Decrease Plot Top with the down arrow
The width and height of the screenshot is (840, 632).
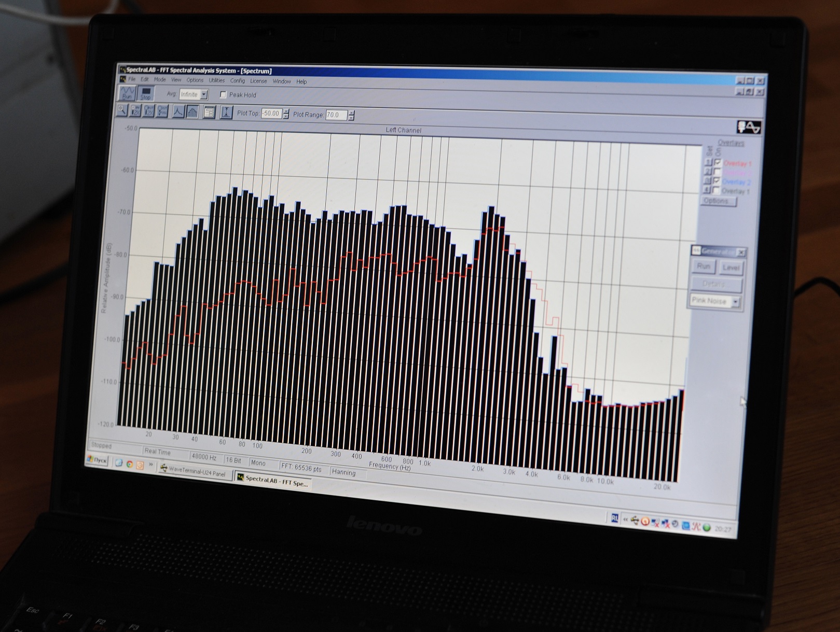285,117
